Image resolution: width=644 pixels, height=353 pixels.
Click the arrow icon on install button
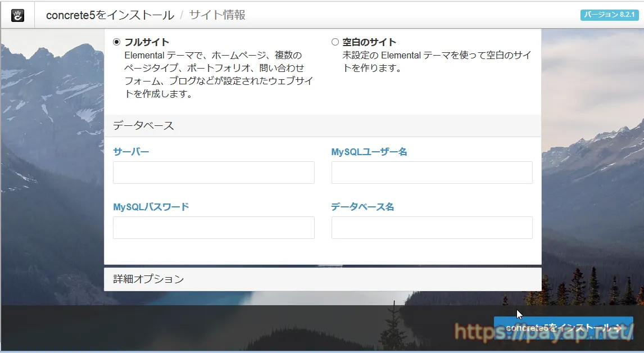618,328
